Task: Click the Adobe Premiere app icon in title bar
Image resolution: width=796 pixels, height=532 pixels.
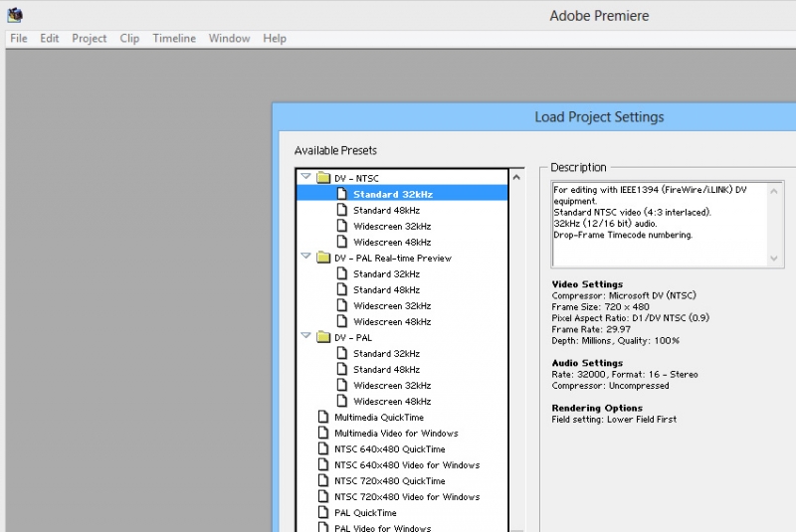Action: (14, 15)
